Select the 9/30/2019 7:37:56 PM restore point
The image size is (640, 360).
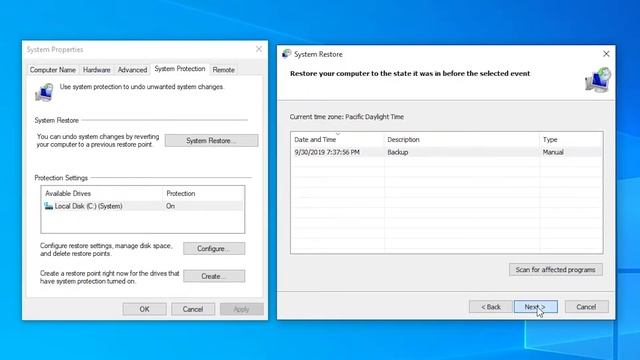tap(447, 152)
